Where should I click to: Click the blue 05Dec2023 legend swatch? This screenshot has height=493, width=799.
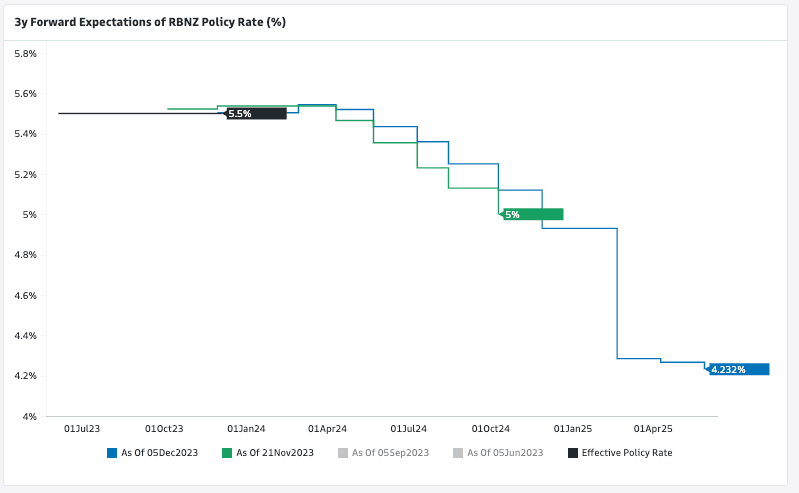(112, 453)
